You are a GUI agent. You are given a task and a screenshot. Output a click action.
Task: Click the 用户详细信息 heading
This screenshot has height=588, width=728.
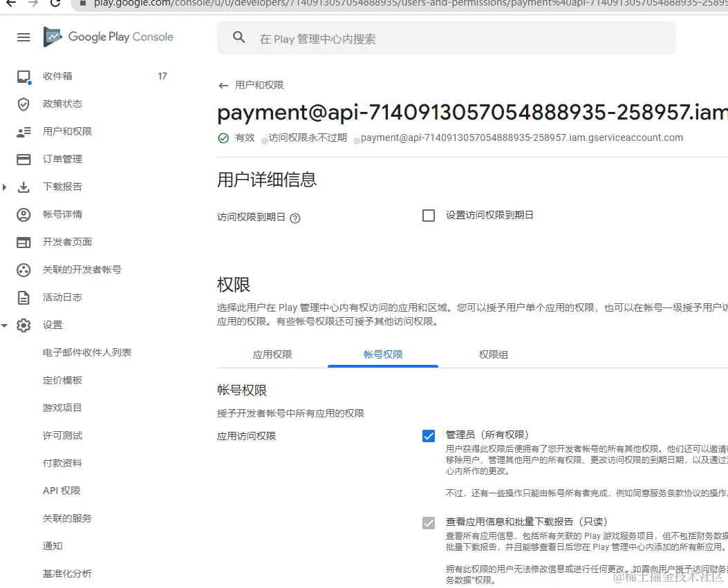pyautogui.click(x=267, y=180)
